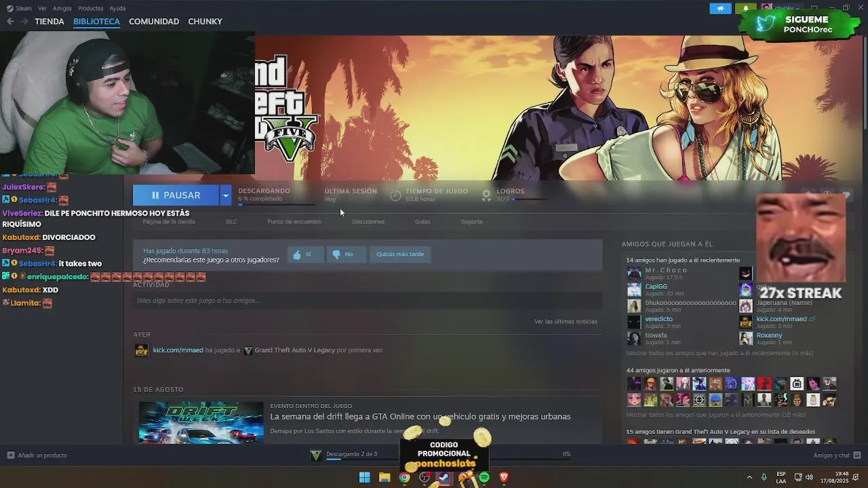
Task: Click the Drift Week event thumbnail
Action: pyautogui.click(x=201, y=422)
